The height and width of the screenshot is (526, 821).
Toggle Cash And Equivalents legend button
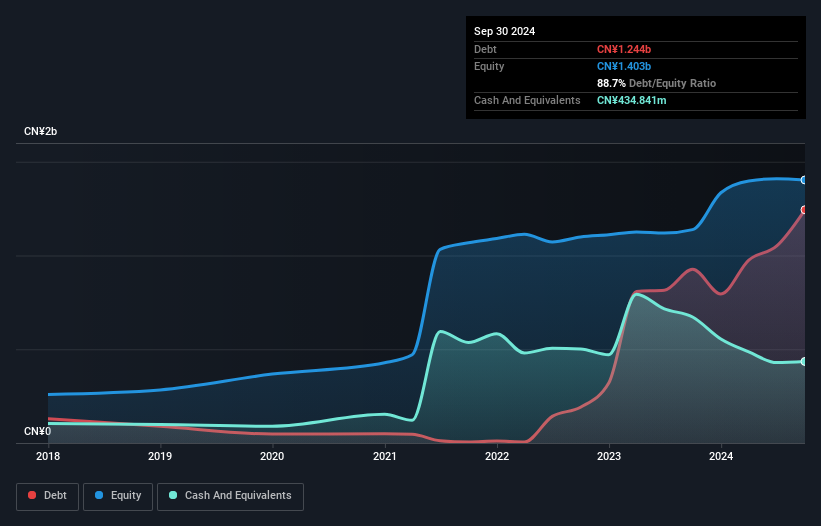(x=230, y=496)
